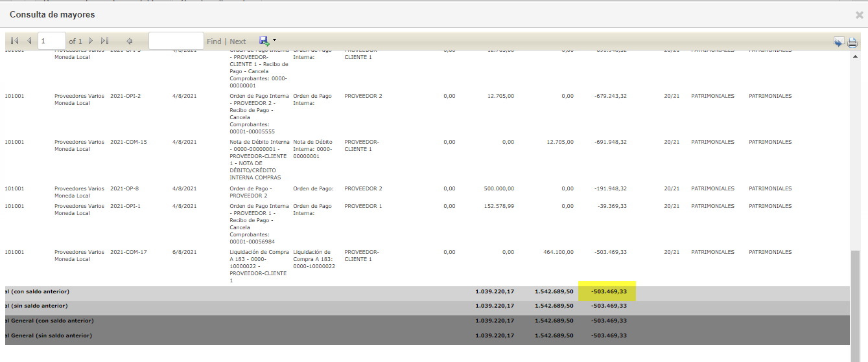
Task: Click the Find link
Action: [x=214, y=41]
